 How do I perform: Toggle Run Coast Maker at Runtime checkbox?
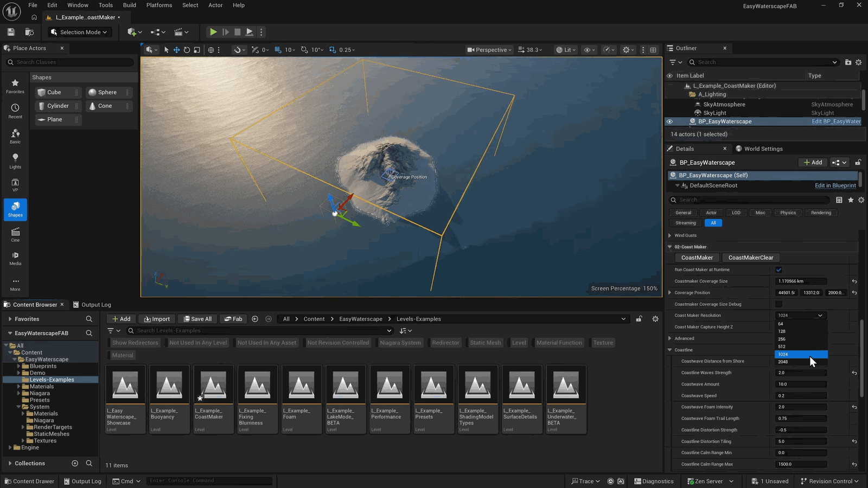[x=778, y=270]
